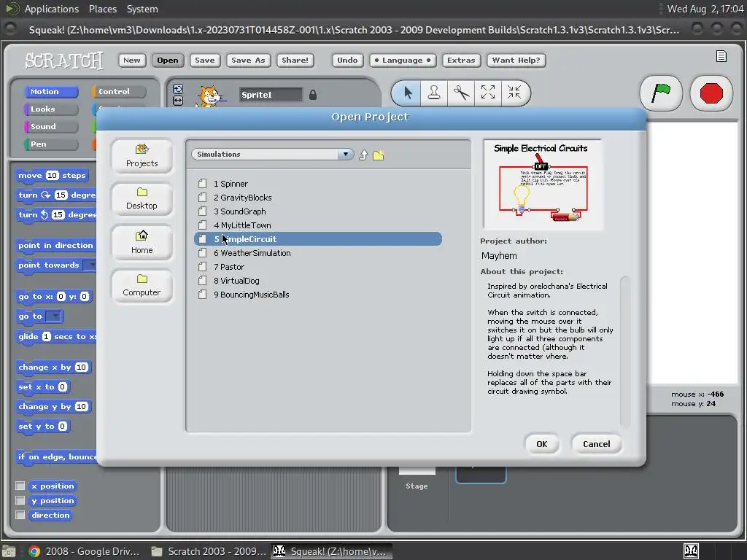Switch to Motion block category
The width and height of the screenshot is (747, 560).
point(52,91)
